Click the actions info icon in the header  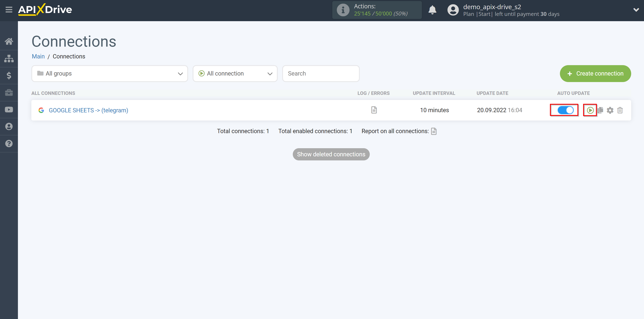point(342,9)
